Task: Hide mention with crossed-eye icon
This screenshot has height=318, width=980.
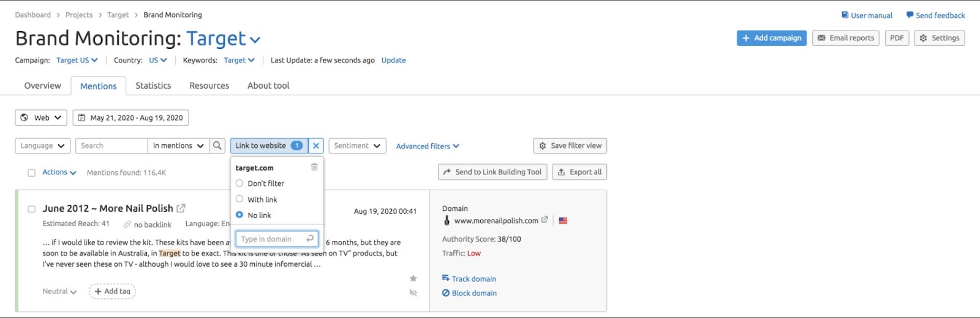Action: point(413,293)
